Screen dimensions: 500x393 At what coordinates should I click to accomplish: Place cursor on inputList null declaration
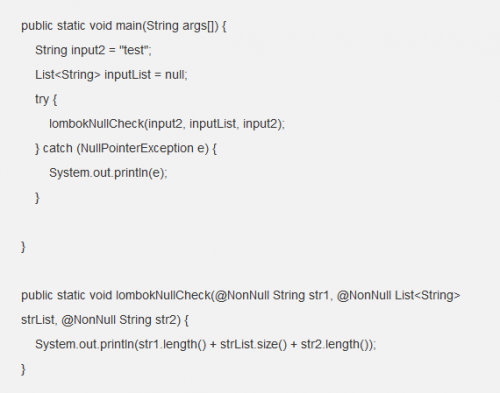coord(111,75)
